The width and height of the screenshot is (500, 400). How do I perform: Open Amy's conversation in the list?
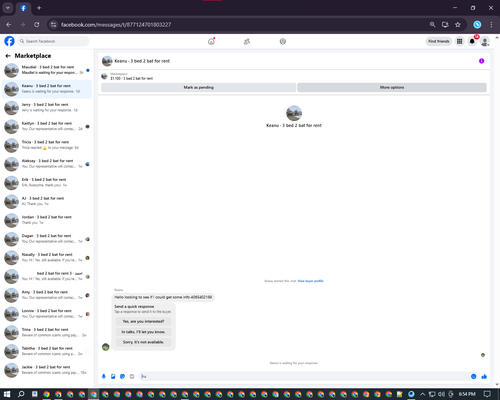[47, 295]
